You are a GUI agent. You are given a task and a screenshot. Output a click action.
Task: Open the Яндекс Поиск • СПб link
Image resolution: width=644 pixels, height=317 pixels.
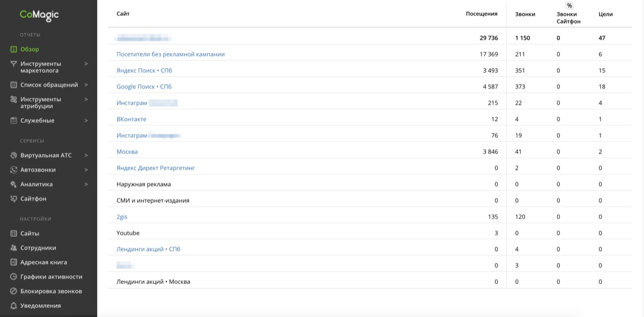(x=144, y=70)
